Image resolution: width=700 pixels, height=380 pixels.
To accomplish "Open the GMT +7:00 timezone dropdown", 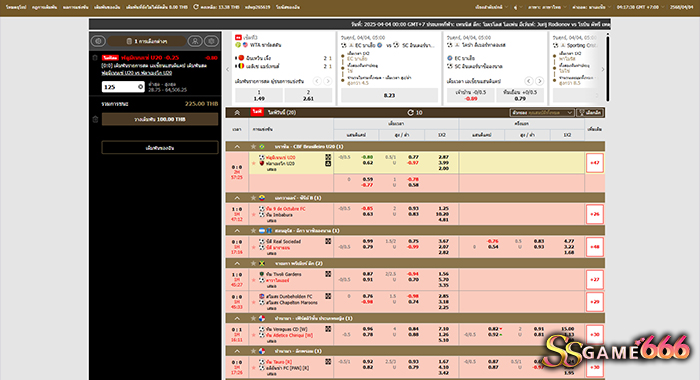I will coord(640,7).
